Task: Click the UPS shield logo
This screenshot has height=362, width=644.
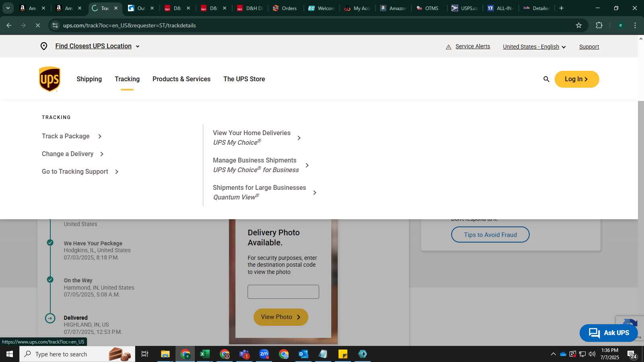Action: pos(50,79)
